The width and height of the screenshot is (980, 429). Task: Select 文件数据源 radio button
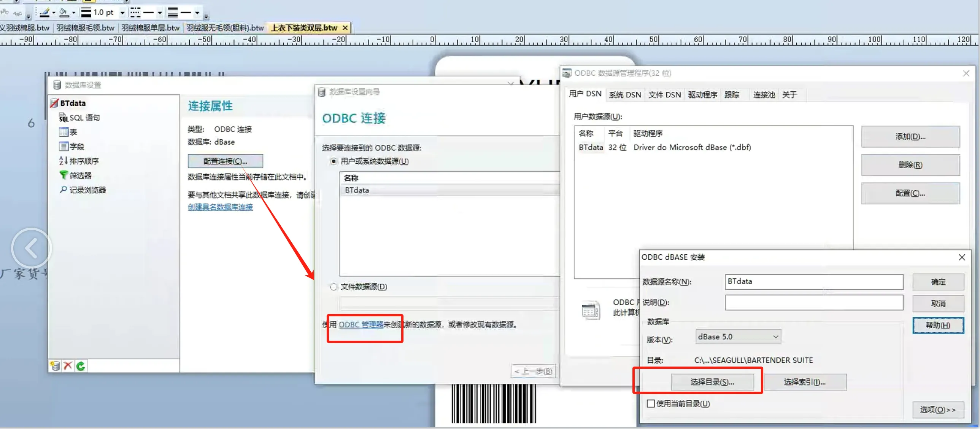click(x=334, y=287)
